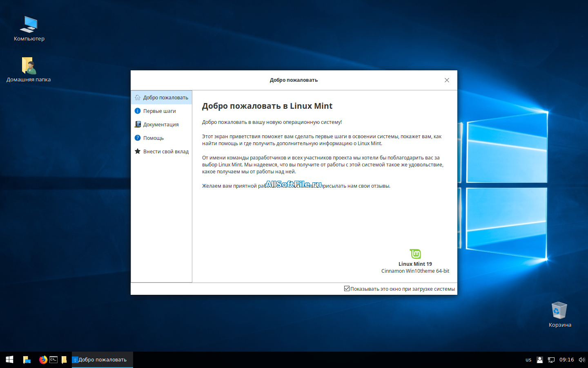Click the volume speaker icon in the tray

(582, 360)
